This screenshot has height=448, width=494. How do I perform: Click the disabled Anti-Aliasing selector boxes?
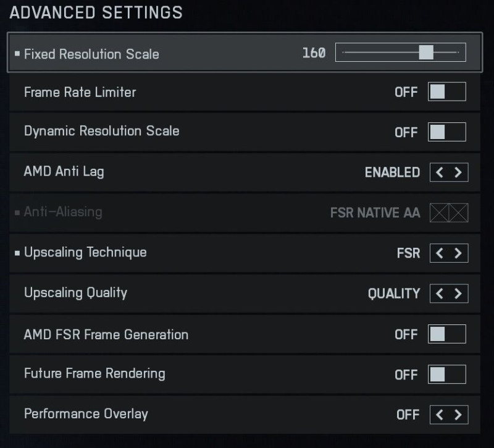(449, 213)
